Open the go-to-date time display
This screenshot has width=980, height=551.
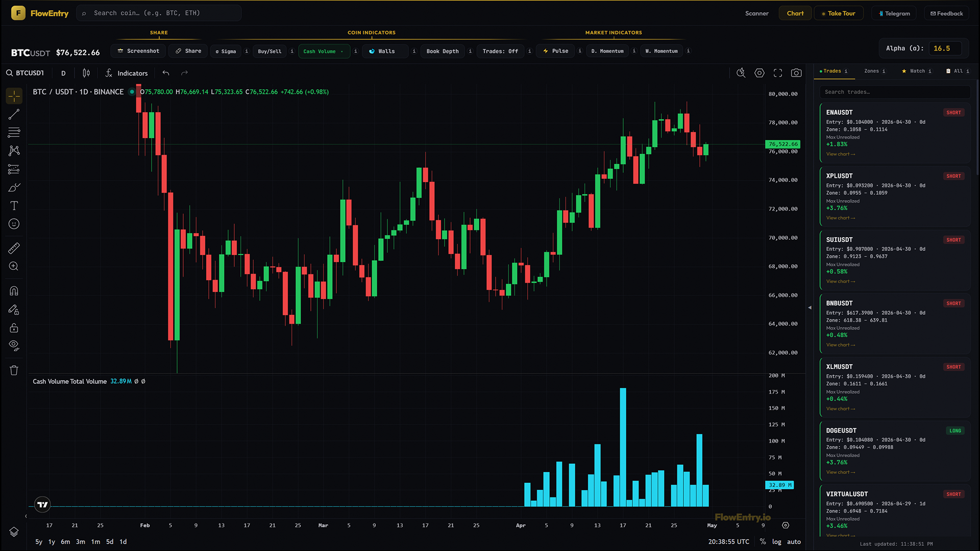[x=728, y=542]
